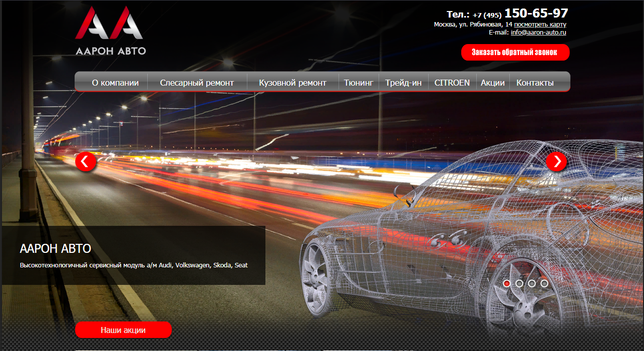Open the Трейд-ин page

click(404, 83)
